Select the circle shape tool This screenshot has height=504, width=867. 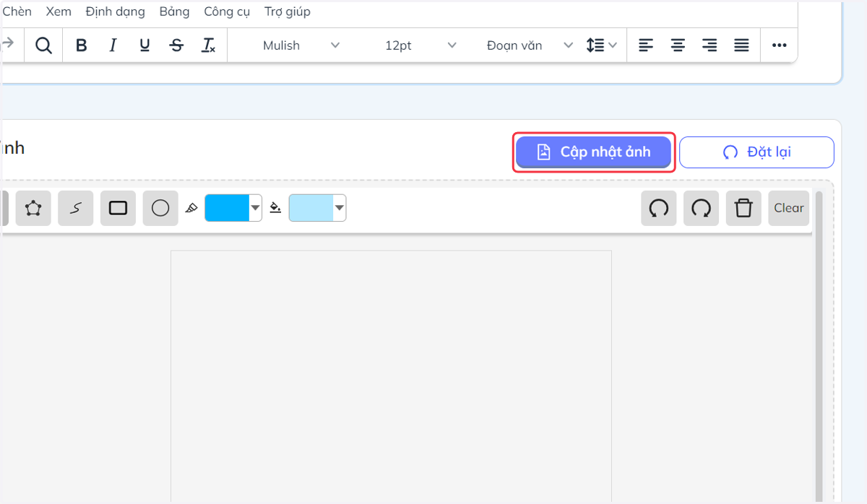(x=160, y=209)
